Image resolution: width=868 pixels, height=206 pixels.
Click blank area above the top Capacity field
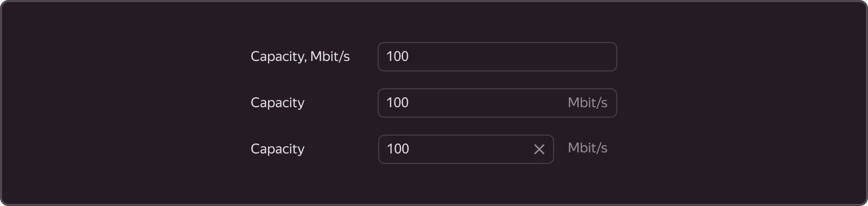point(497,22)
